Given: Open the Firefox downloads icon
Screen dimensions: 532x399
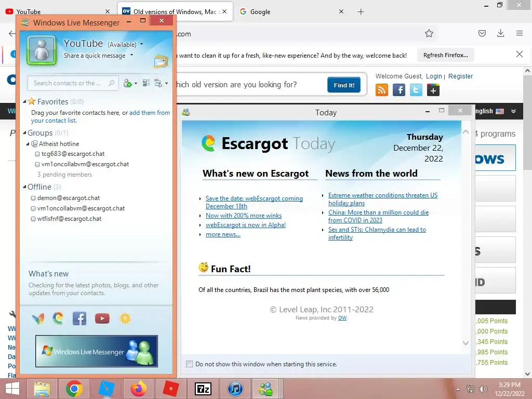Looking at the screenshot, I should (x=500, y=33).
